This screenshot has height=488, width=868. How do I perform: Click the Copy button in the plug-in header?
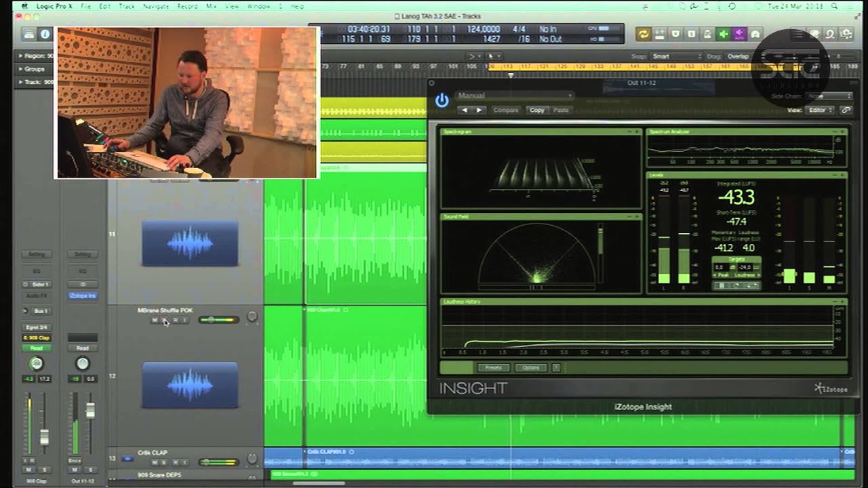(x=537, y=110)
